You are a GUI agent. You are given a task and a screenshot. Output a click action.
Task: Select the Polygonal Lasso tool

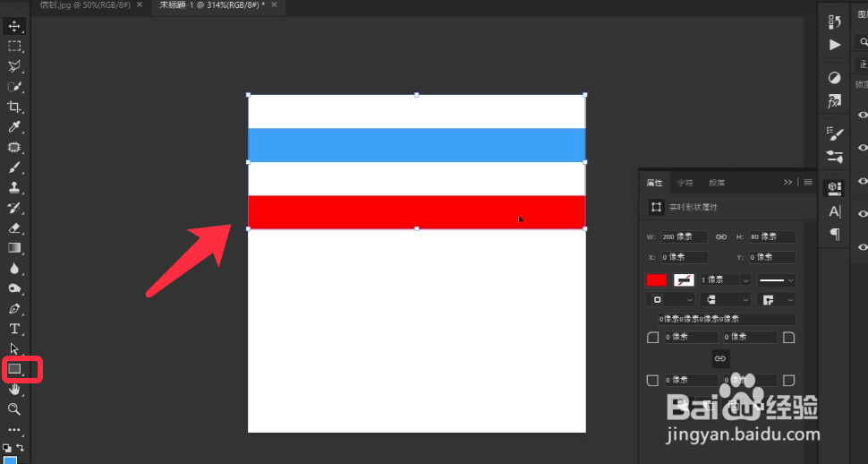(14, 66)
